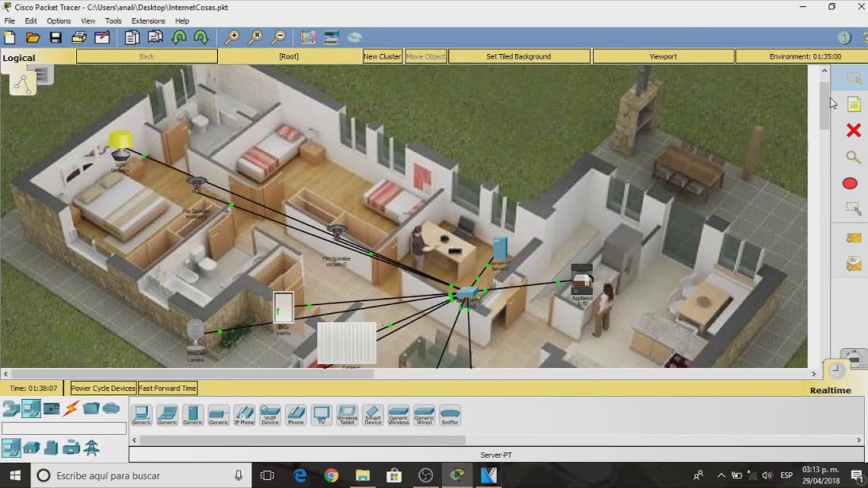Viewport: 868px width, 488px height.
Task: Open the Environment 01:35:00 settings
Action: [x=805, y=56]
